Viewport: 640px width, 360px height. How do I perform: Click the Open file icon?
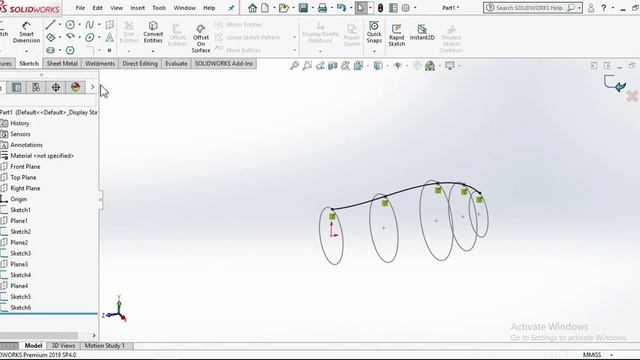284,8
